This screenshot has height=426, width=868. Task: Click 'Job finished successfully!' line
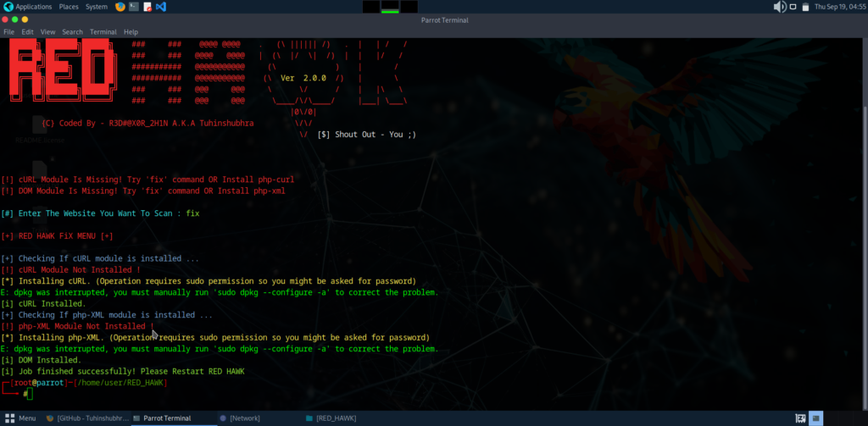122,371
